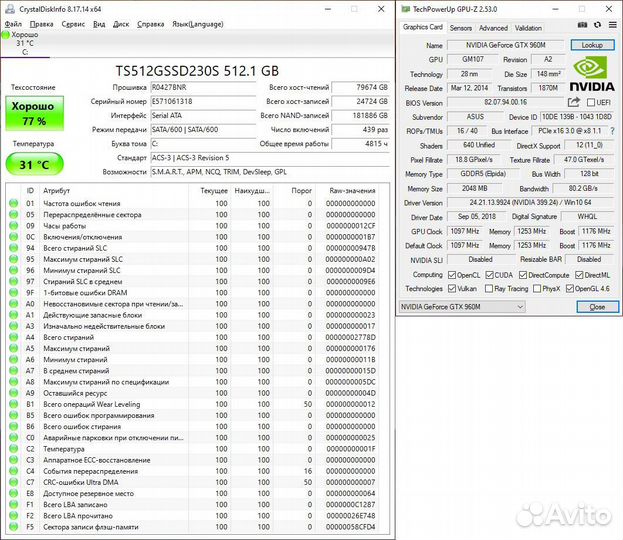This screenshot has width=623, height=540.
Task: Click GPU-Z title bar app icon
Action: pyautogui.click(x=405, y=9)
